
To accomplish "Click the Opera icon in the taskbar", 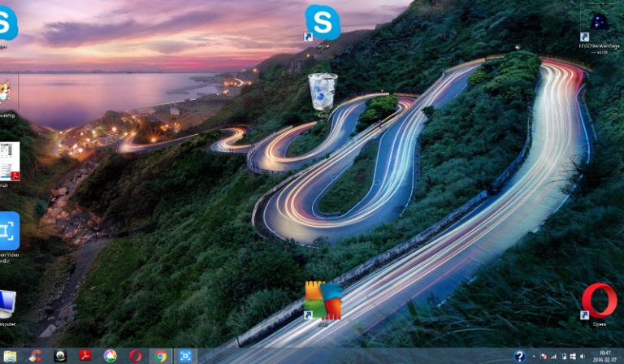I will click(x=136, y=356).
